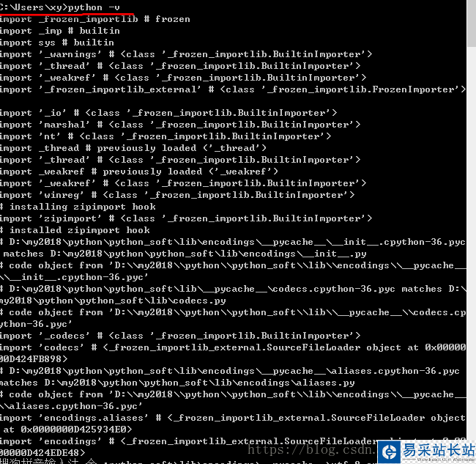Image resolution: width=476 pixels, height=464 pixels.
Task: Click the import 'marshal' output line
Action: point(180,125)
